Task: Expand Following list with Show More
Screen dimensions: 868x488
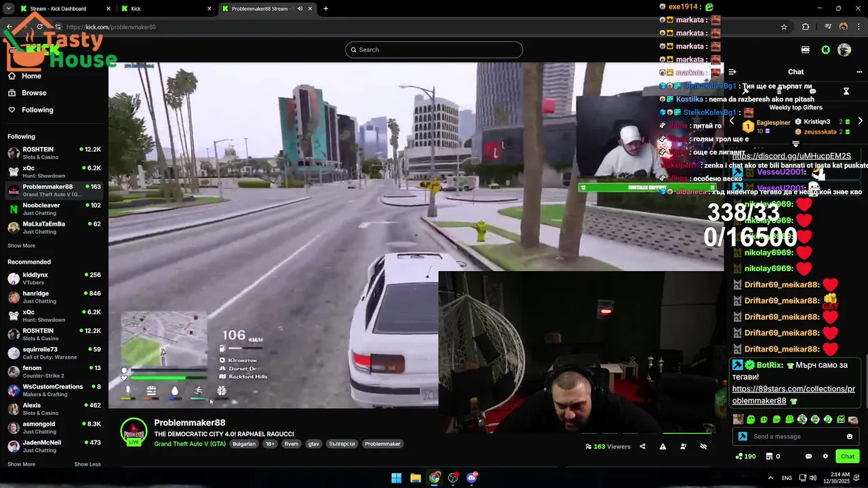Action: [x=21, y=246]
